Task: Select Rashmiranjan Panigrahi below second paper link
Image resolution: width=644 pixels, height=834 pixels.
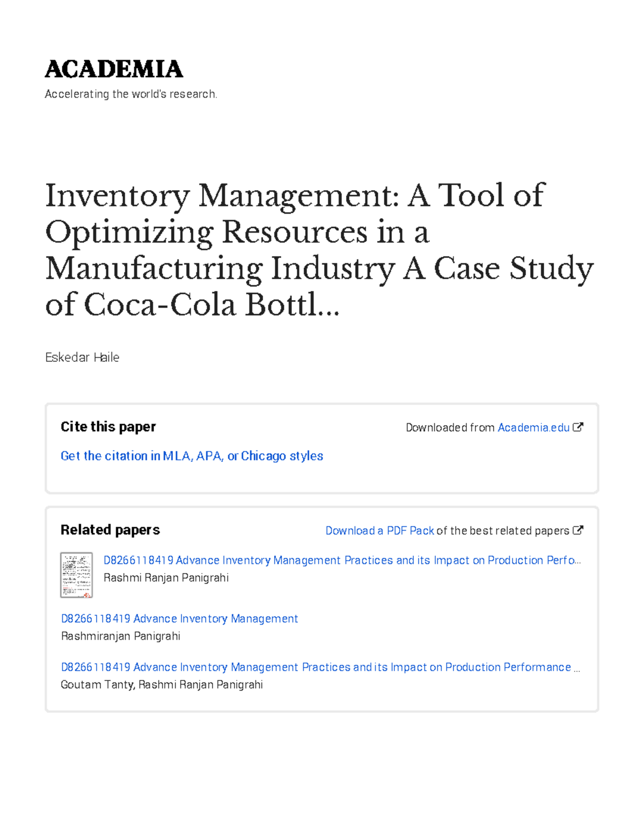Action: [120, 636]
